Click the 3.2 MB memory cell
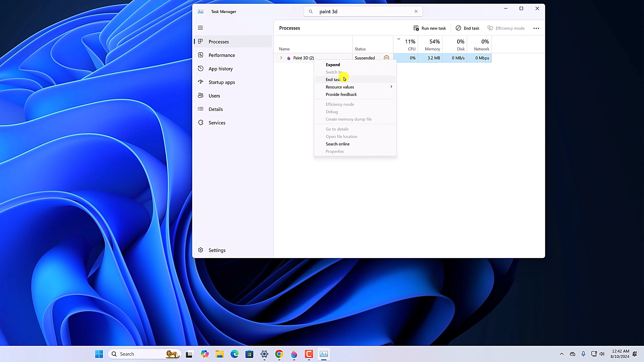Viewport: 644px width, 362px height. [x=430, y=58]
